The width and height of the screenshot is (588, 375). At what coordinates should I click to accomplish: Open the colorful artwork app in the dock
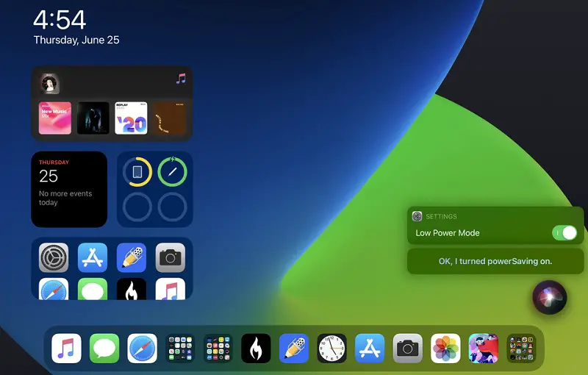coord(484,349)
